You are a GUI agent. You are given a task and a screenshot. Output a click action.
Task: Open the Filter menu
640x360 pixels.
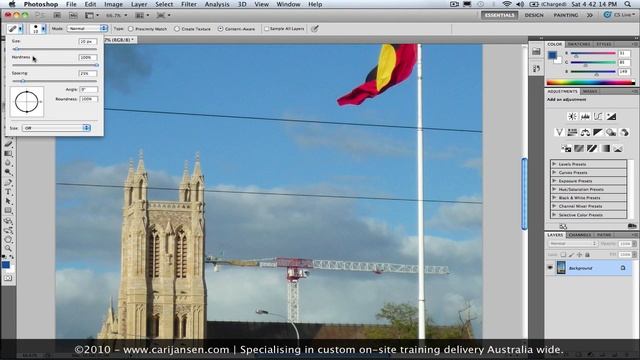coord(189,4)
